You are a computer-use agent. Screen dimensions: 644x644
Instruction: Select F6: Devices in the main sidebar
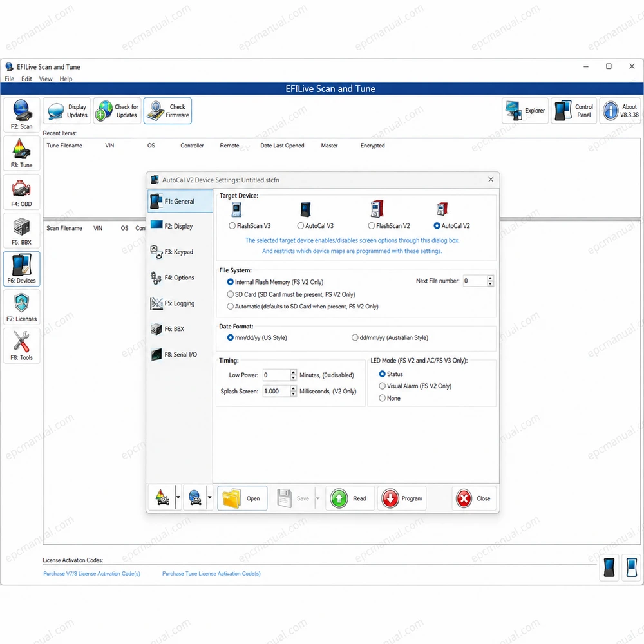[21, 269]
